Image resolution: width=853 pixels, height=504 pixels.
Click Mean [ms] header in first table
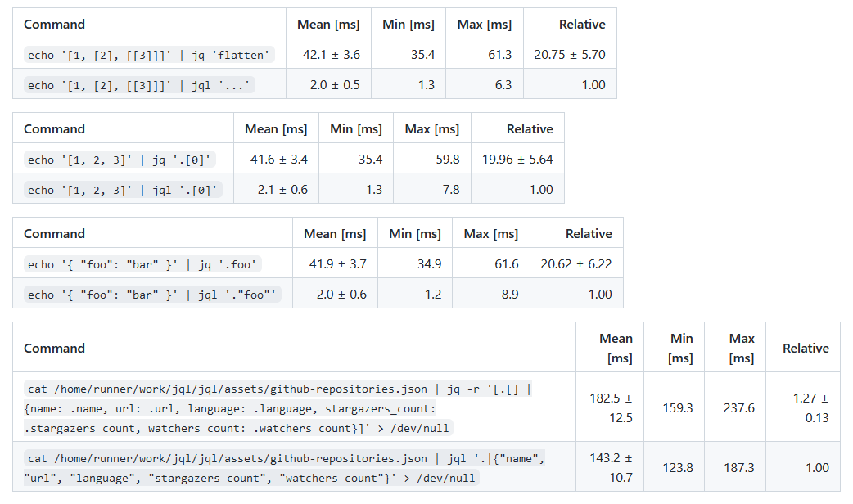328,24
